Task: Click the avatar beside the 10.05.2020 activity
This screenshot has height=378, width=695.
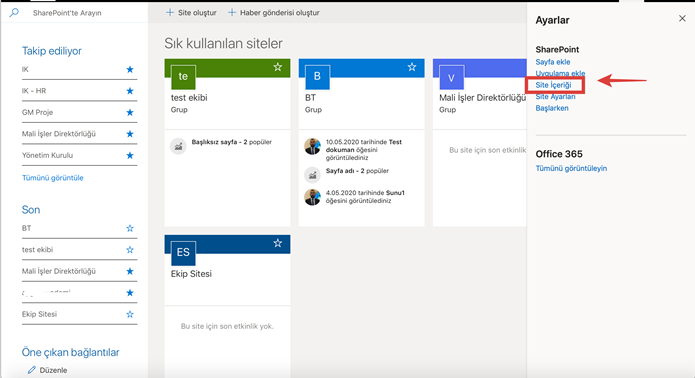Action: [x=312, y=146]
